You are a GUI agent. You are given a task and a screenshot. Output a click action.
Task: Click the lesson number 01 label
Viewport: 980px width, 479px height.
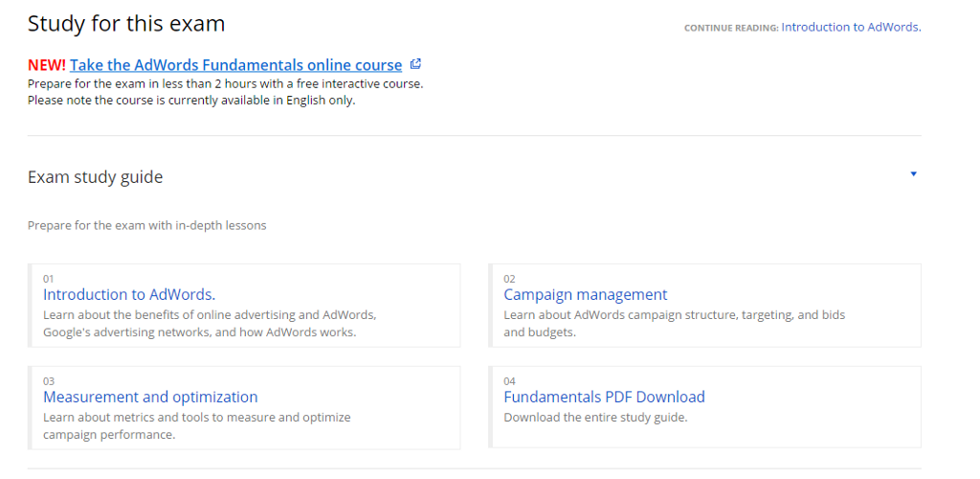click(x=48, y=279)
